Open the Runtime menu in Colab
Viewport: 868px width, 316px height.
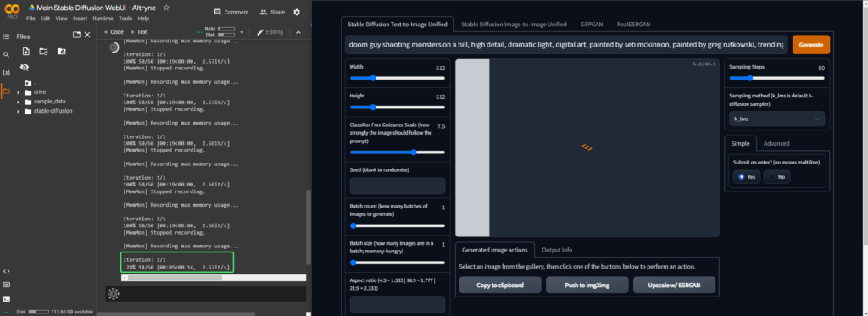(103, 19)
